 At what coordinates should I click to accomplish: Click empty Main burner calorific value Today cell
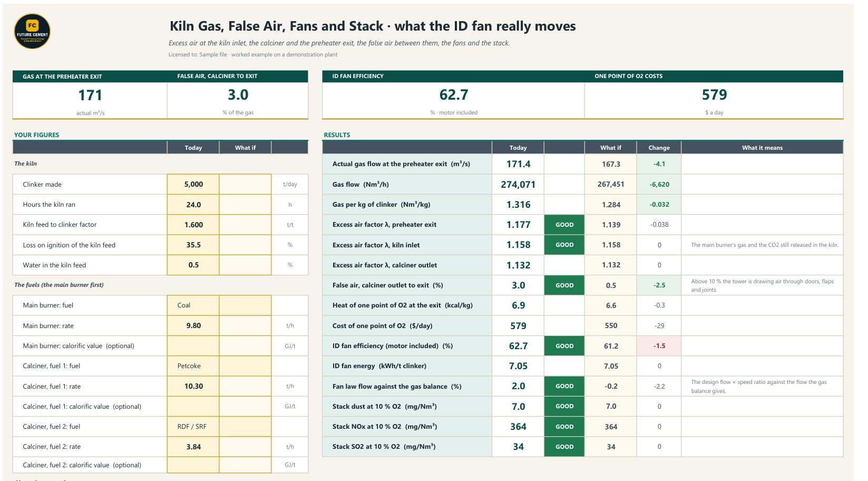(193, 346)
